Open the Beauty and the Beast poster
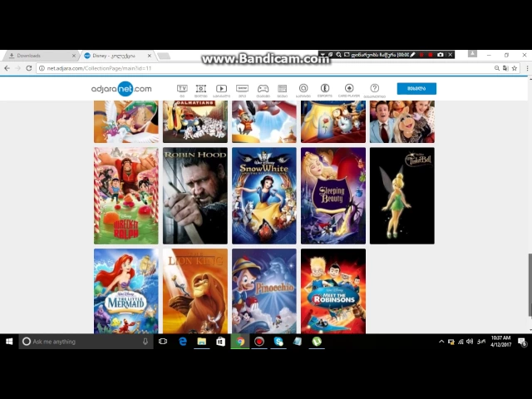 [x=333, y=121]
